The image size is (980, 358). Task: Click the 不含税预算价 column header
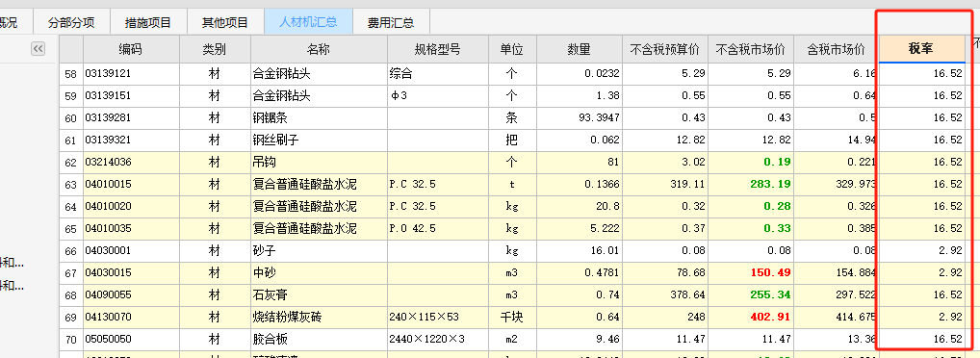click(x=665, y=49)
